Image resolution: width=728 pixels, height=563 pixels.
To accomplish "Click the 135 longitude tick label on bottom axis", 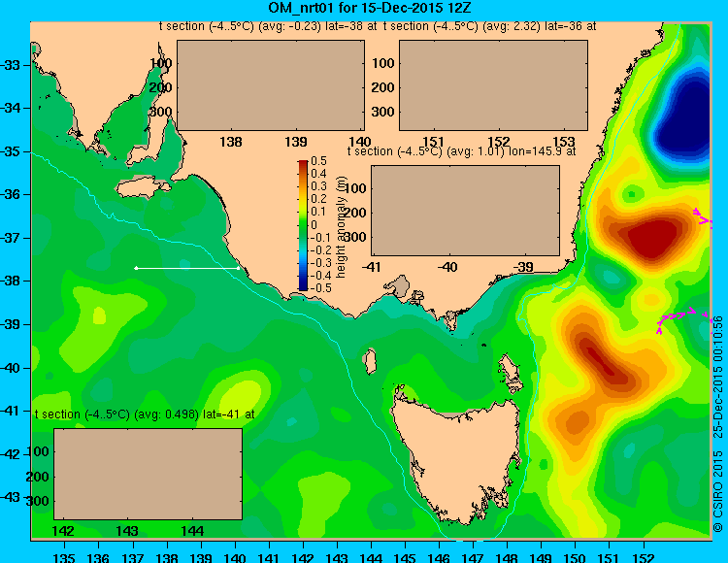I will point(64,557).
